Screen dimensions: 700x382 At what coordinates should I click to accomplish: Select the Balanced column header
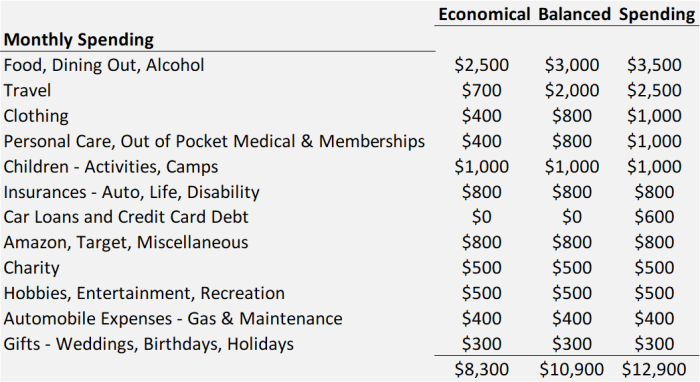[x=574, y=14]
